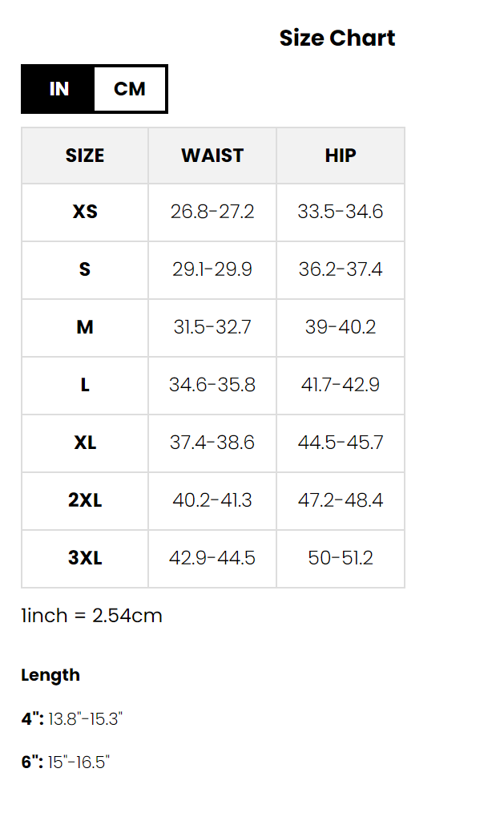Switch size chart to CM units
This screenshot has height=813, width=504.
point(130,89)
